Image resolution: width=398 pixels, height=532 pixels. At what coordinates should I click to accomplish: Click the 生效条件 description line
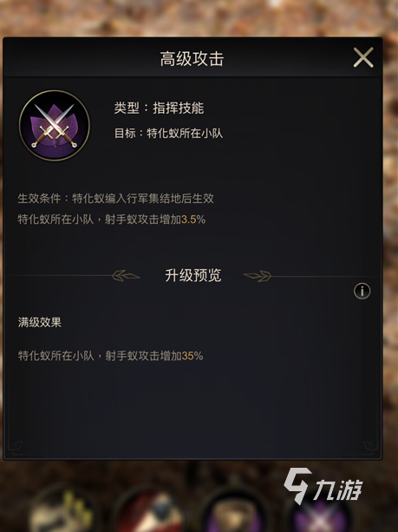[115, 198]
